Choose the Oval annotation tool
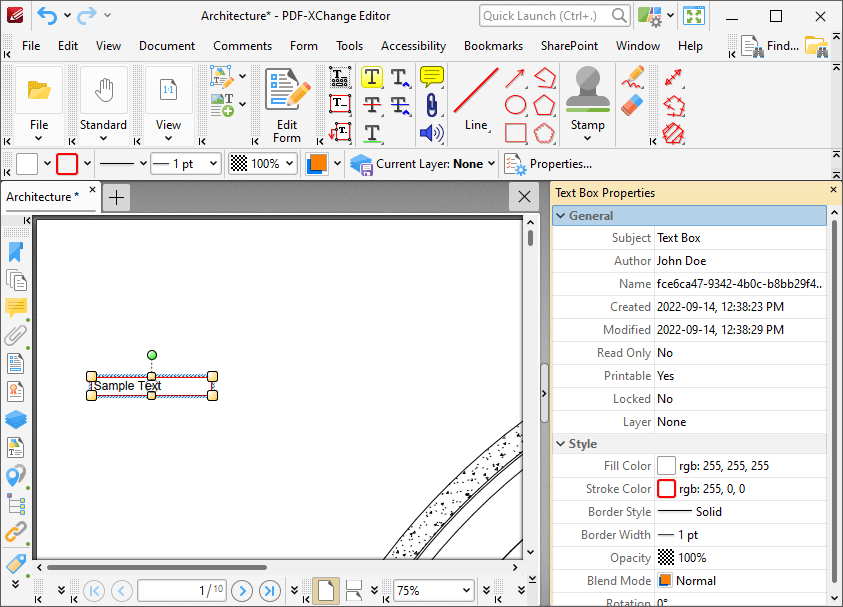843x607 pixels. (513, 104)
